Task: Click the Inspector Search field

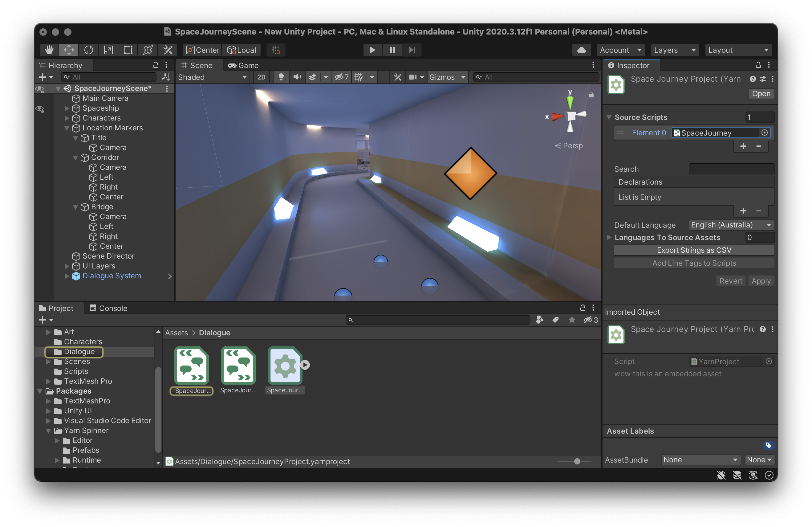Action: 731,169
